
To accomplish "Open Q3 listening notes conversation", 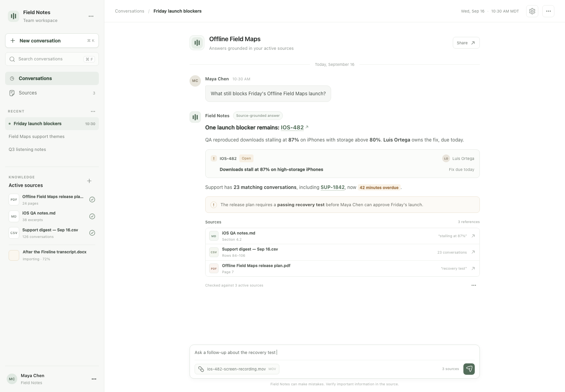I will (52, 149).
